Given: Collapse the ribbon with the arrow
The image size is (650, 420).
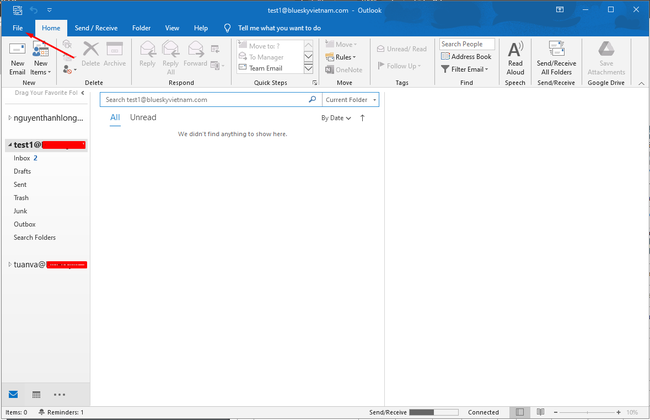Looking at the screenshot, I should point(641,83).
